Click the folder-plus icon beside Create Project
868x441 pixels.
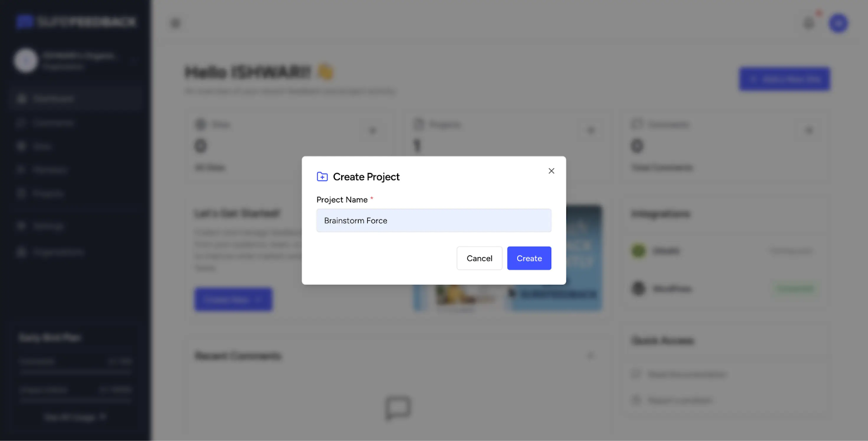tap(322, 177)
